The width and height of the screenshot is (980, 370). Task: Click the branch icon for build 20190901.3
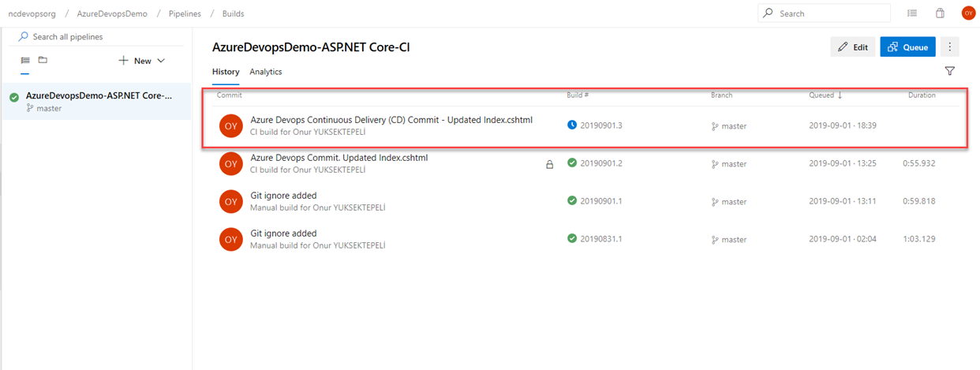point(715,126)
